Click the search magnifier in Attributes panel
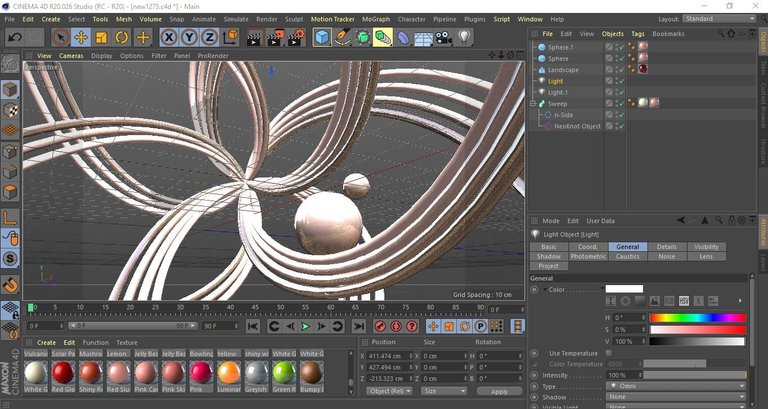 click(719, 221)
